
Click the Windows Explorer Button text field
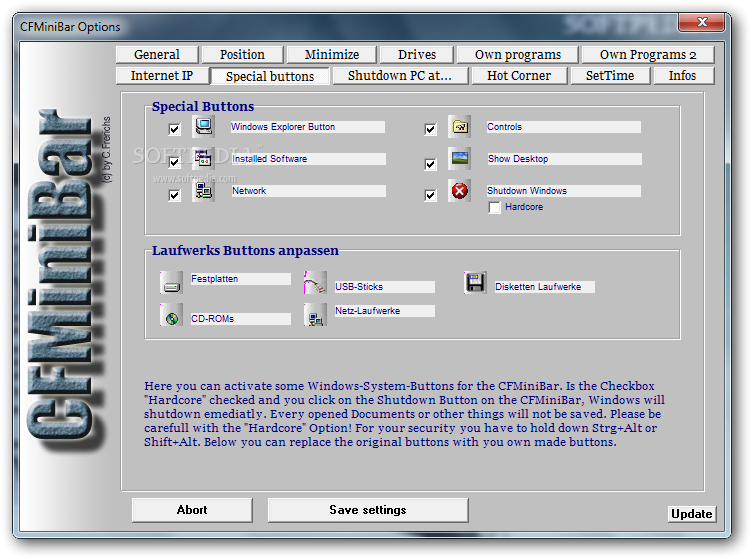(x=307, y=127)
